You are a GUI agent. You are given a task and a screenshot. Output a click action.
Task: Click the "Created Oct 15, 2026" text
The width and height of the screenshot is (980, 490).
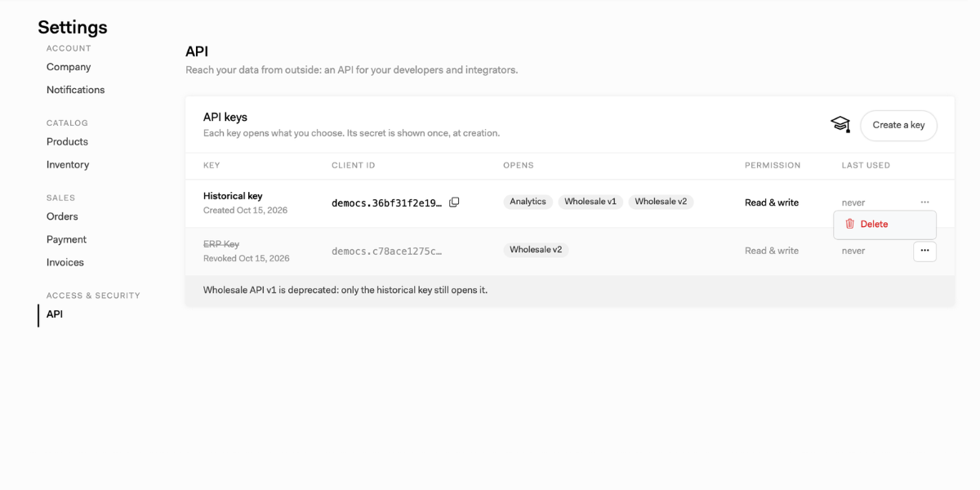coord(245,211)
